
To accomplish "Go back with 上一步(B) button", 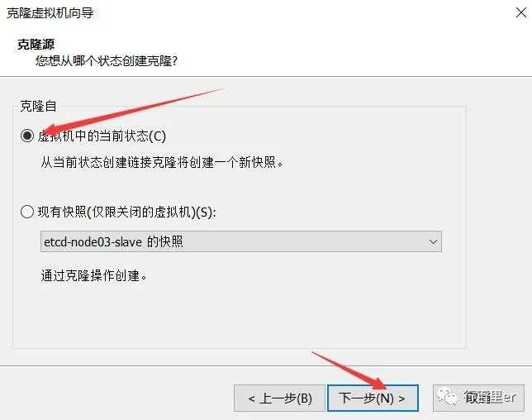I will click(x=279, y=398).
